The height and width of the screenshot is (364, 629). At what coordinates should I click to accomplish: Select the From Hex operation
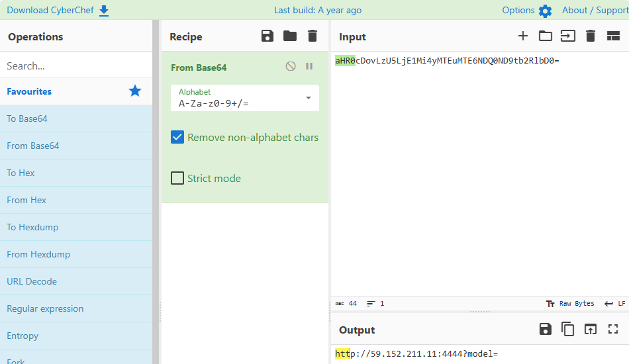tap(76, 200)
